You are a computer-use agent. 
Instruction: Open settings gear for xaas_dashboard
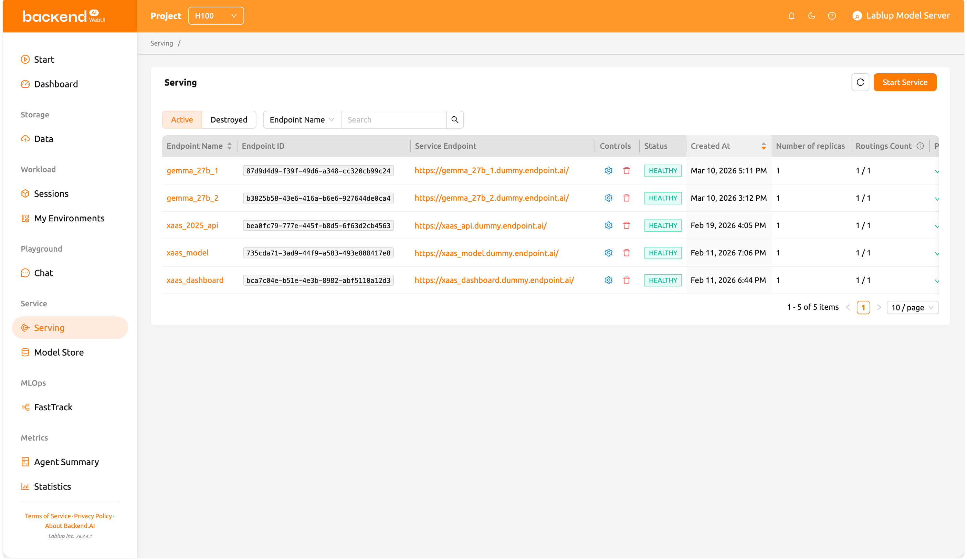point(608,281)
